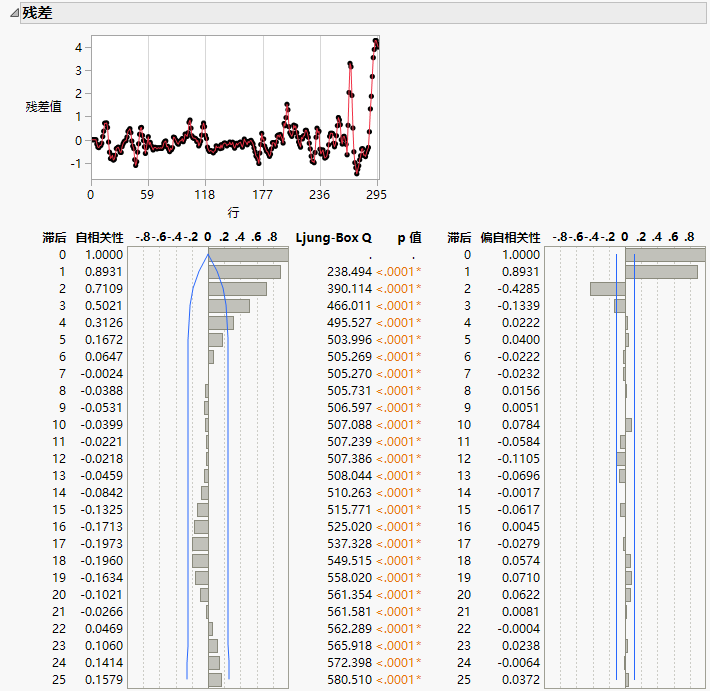
Task: Click the lag 2 partial autocorrelation bar
Action: (607, 289)
